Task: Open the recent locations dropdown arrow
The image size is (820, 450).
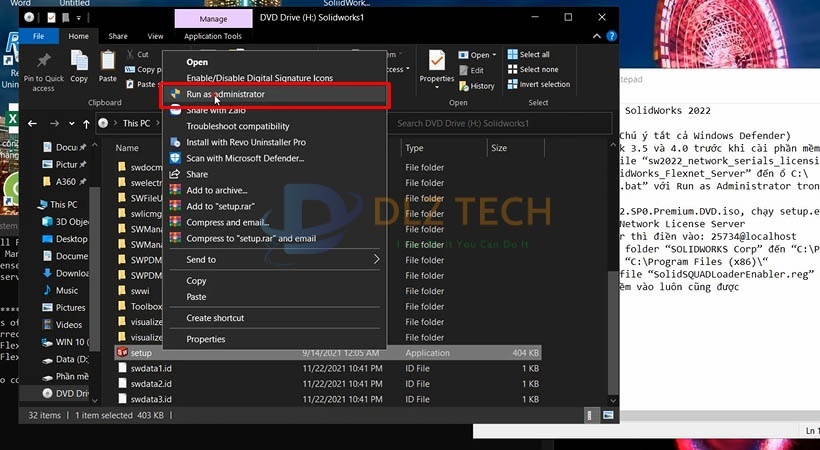Action: [72, 123]
